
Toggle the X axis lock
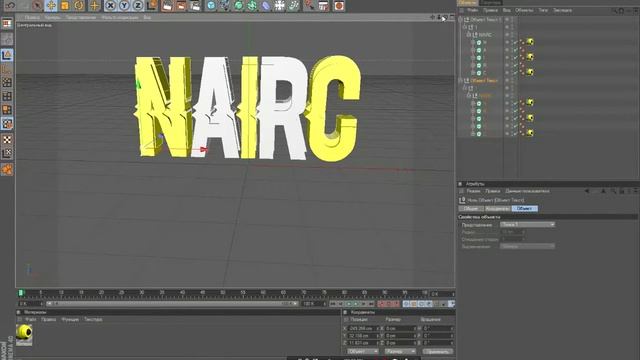[110, 5]
